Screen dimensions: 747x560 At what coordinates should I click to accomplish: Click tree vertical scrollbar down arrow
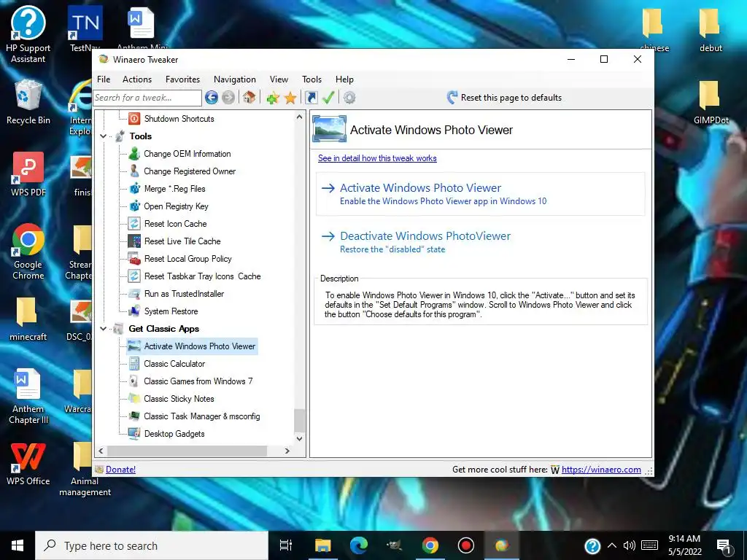click(x=299, y=439)
